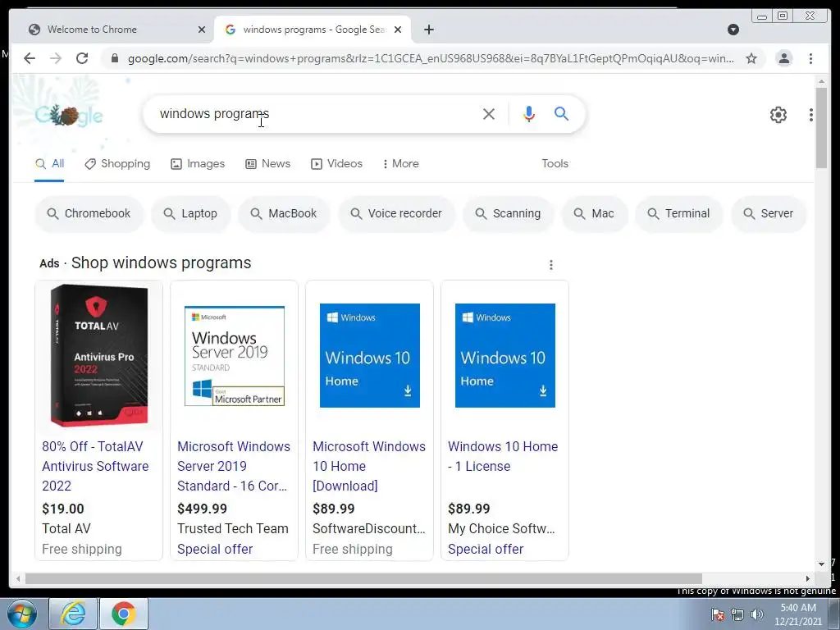Open Google apps dots beside the gear
The height and width of the screenshot is (630, 840).
pyautogui.click(x=811, y=115)
